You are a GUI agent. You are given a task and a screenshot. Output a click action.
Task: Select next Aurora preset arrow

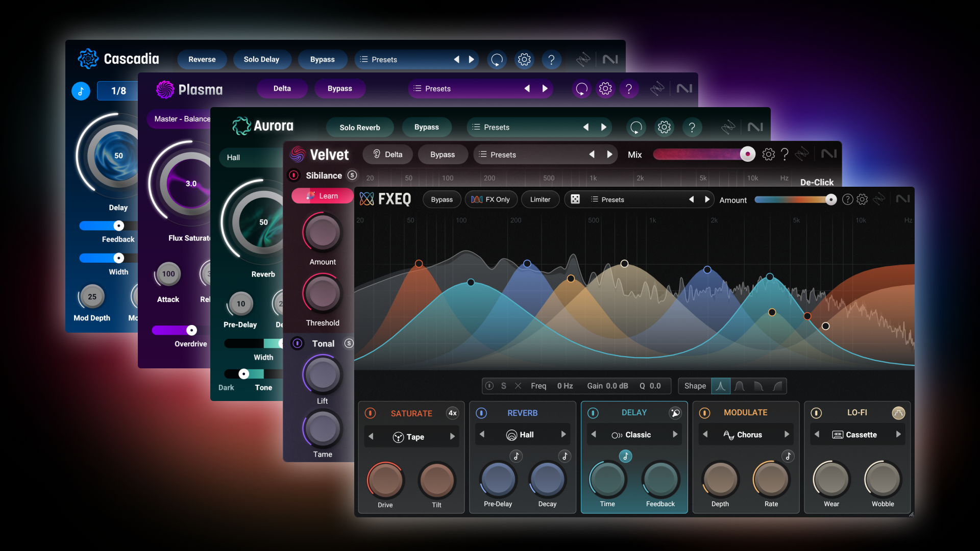click(604, 127)
